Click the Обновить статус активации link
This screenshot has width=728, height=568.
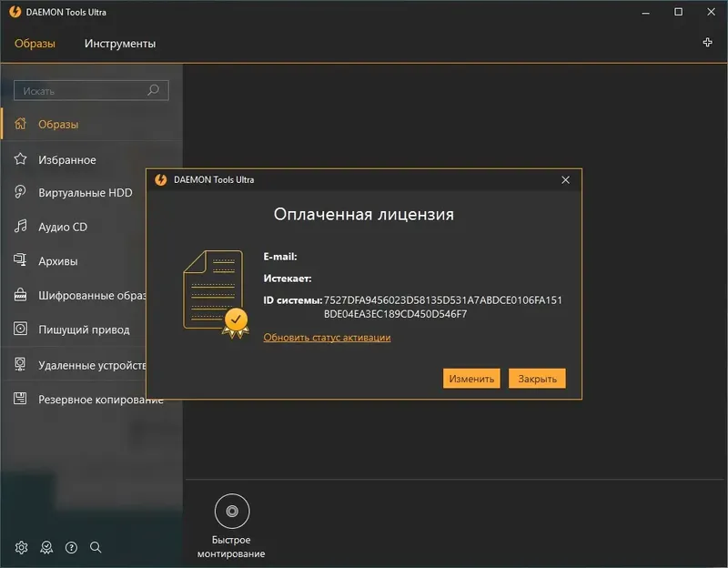tap(326, 337)
